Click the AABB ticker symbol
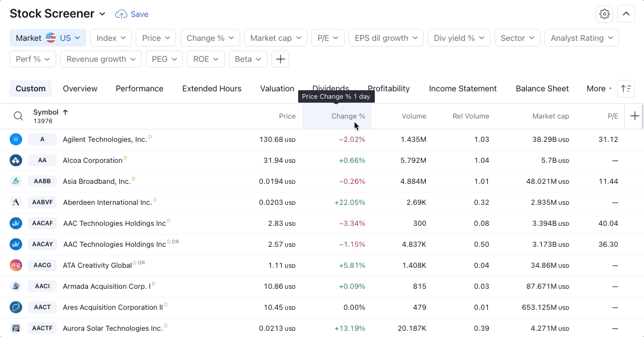644x337 pixels. tap(42, 182)
